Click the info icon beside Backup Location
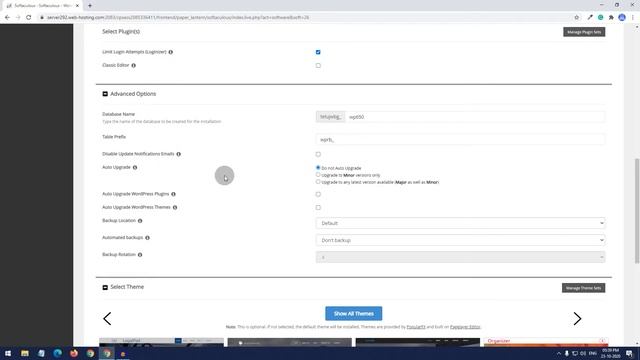This screenshot has width=640, height=360. pyautogui.click(x=140, y=221)
